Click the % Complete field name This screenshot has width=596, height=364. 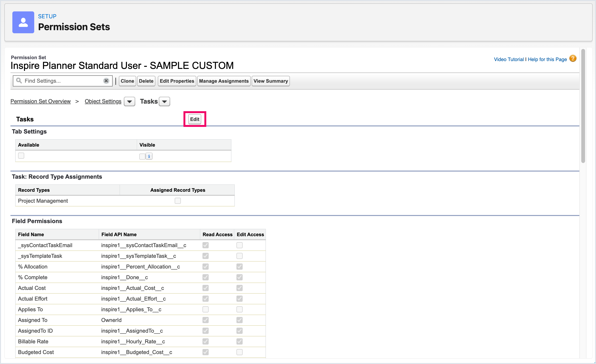click(33, 278)
